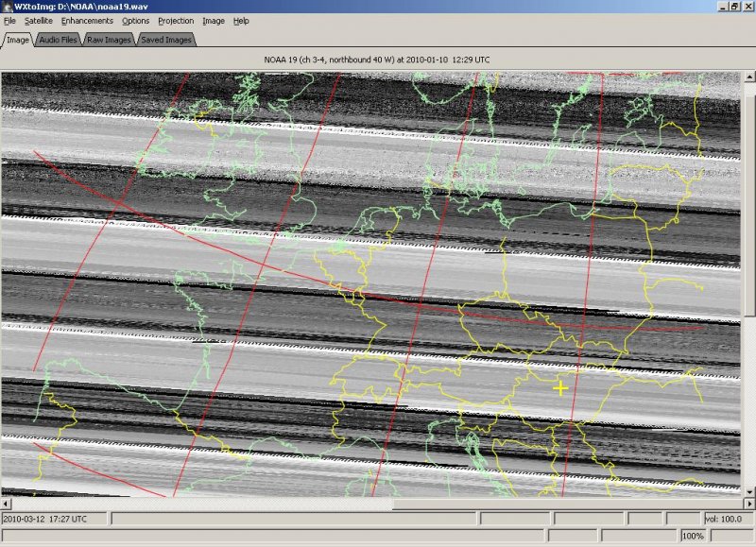This screenshot has width=756, height=547.
Task: Open the Options menu
Action: (x=135, y=21)
